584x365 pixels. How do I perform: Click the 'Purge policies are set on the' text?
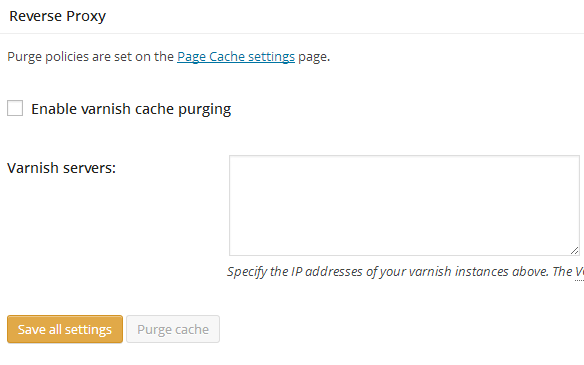point(91,57)
